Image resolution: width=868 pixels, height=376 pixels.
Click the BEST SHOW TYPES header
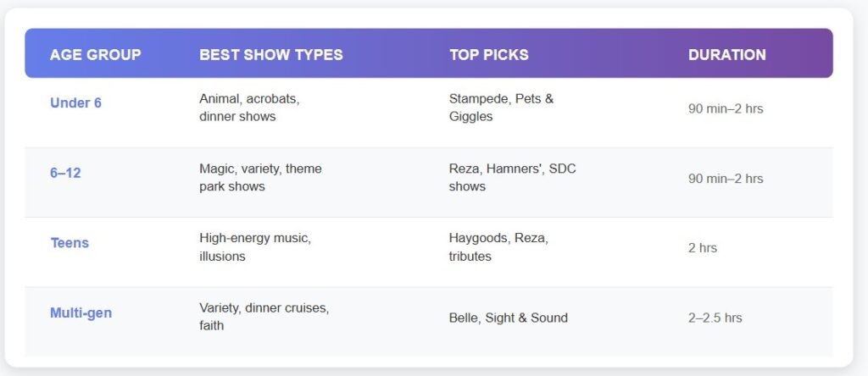[270, 55]
